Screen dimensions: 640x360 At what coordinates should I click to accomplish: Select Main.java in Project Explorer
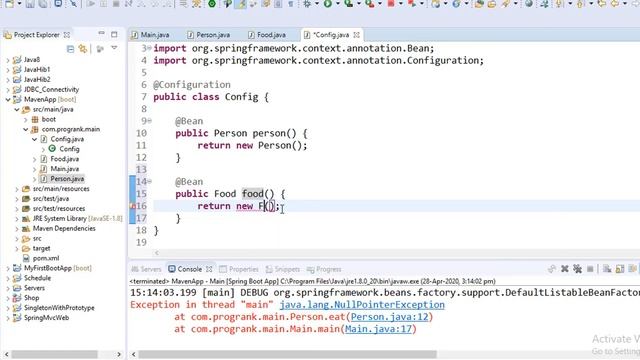pos(64,169)
